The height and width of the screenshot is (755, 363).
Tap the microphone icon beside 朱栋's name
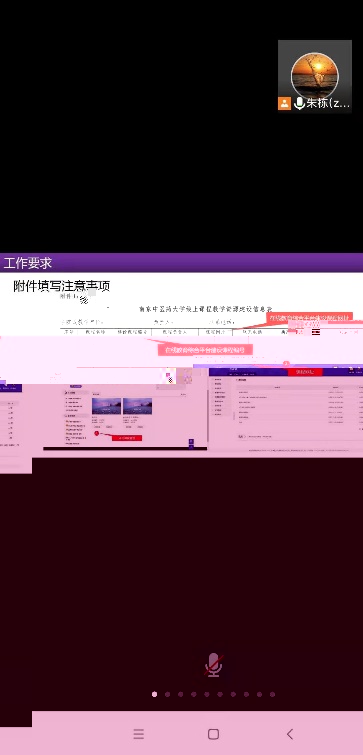pyautogui.click(x=299, y=104)
